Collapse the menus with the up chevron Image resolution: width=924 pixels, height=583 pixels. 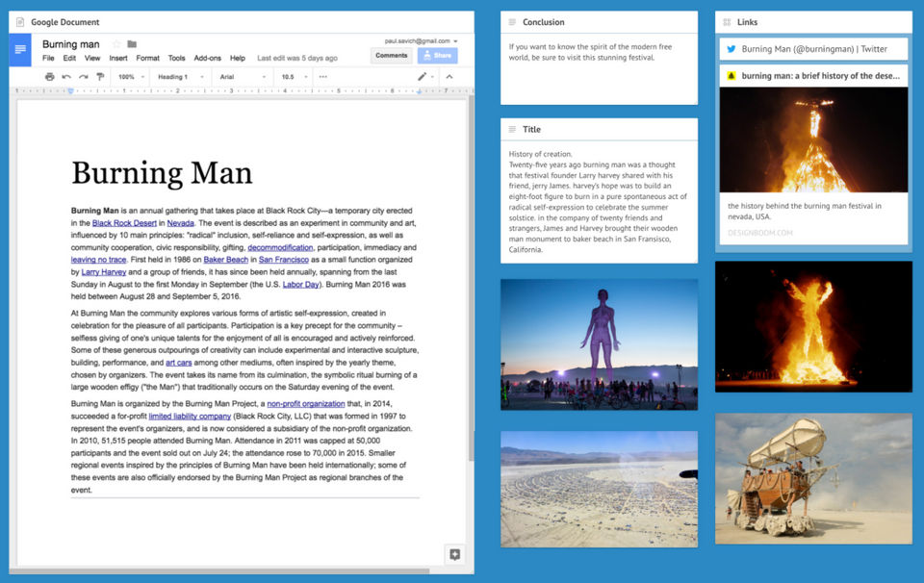pyautogui.click(x=449, y=77)
